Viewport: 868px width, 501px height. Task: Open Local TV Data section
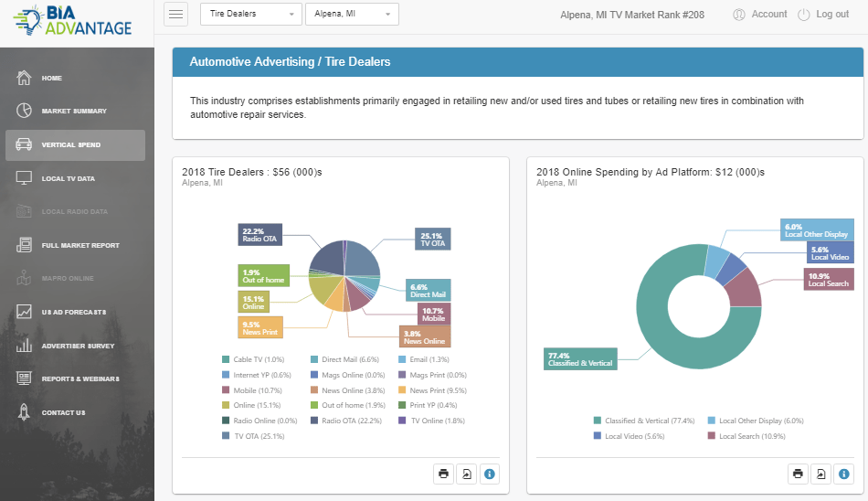(x=75, y=178)
